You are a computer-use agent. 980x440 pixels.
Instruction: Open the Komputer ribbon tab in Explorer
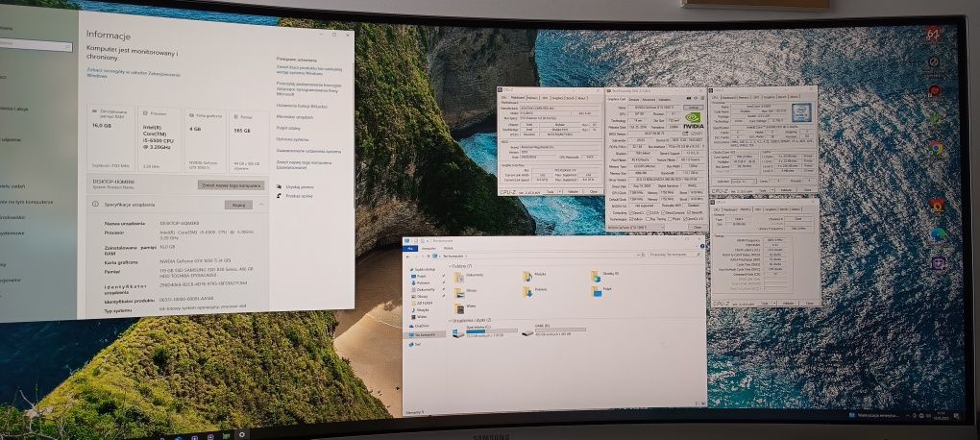(x=429, y=249)
